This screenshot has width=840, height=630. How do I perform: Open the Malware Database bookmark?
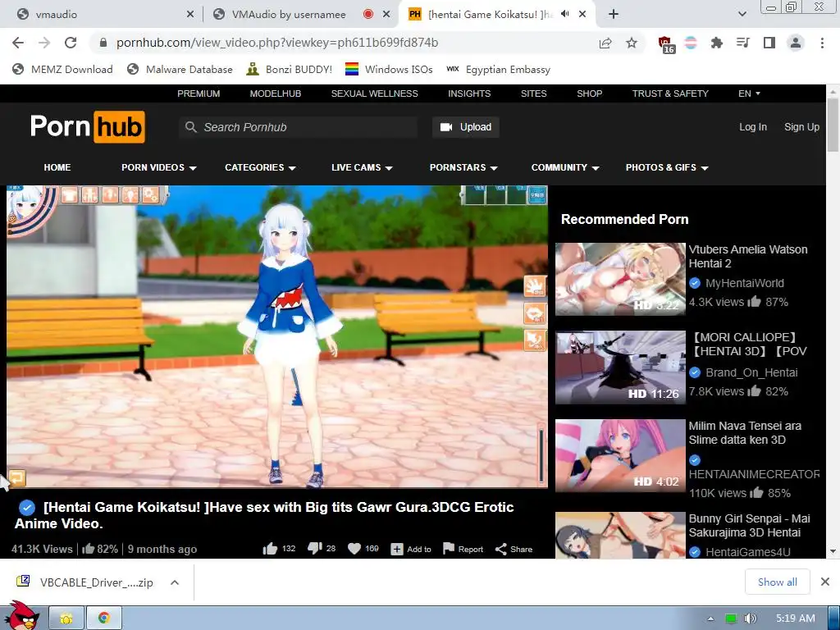[180, 69]
